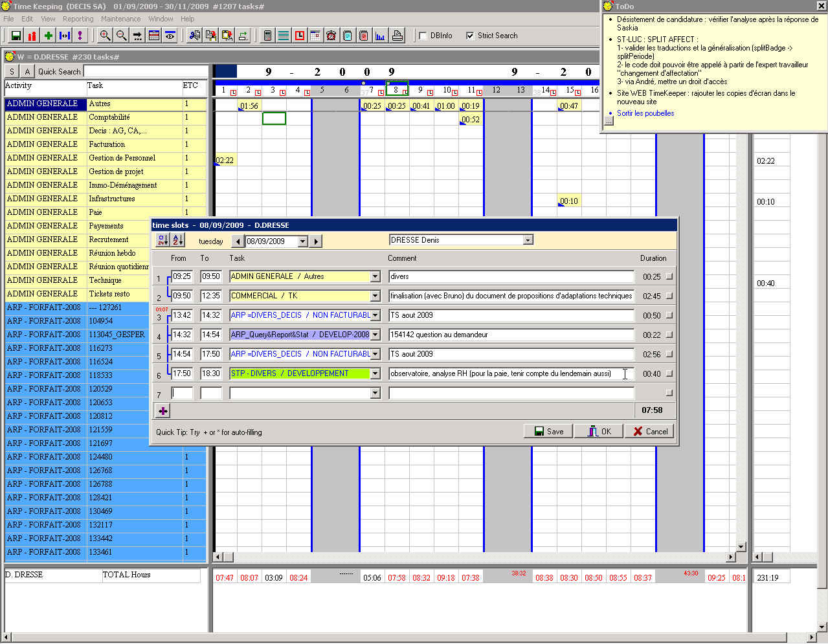Click the zoom in magnifier icon
828x644 pixels.
click(104, 36)
